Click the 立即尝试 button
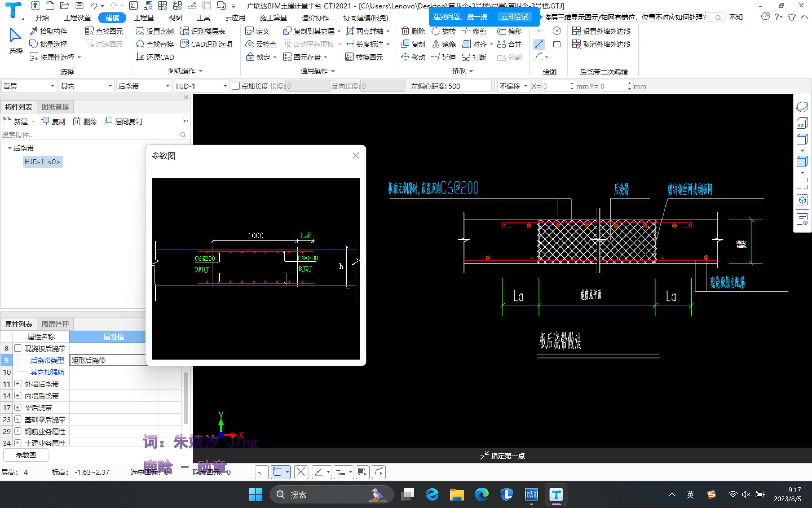The height and width of the screenshot is (508, 812). [515, 17]
